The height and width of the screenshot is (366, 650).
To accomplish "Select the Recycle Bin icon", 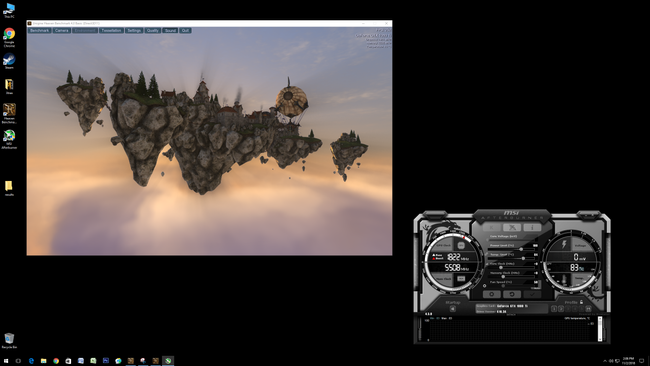I will click(9, 340).
